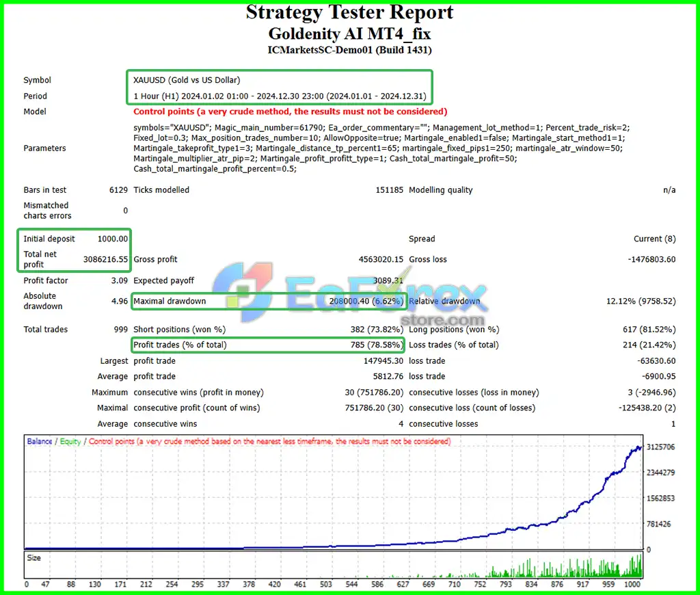Image resolution: width=700 pixels, height=595 pixels.
Task: Select initial deposit value "1000.00"
Action: [113, 239]
